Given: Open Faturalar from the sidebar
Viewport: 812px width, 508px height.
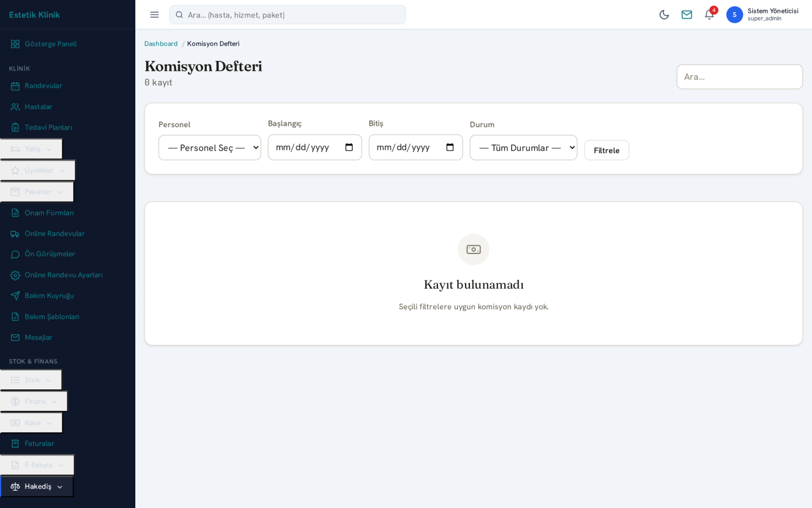Looking at the screenshot, I should pyautogui.click(x=40, y=444).
